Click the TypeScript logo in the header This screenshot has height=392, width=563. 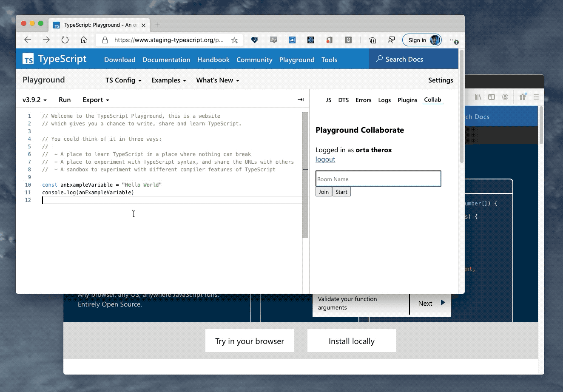pyautogui.click(x=55, y=59)
